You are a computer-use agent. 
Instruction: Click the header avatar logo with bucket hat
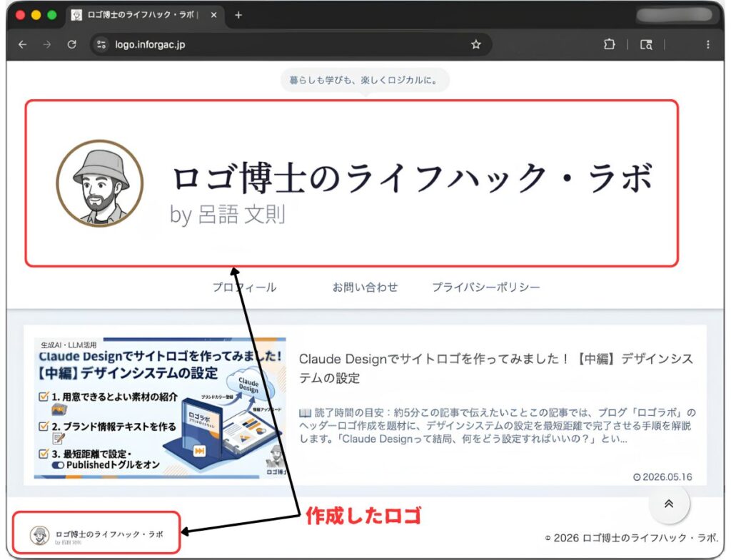coord(100,183)
